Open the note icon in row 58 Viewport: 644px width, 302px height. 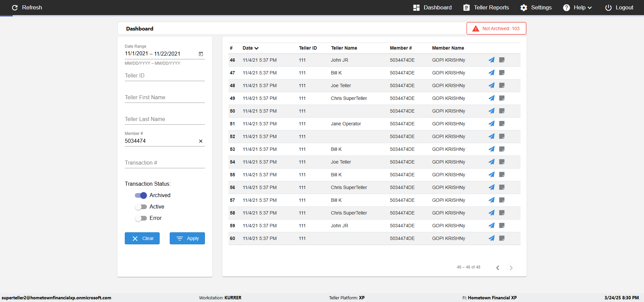tap(502, 213)
